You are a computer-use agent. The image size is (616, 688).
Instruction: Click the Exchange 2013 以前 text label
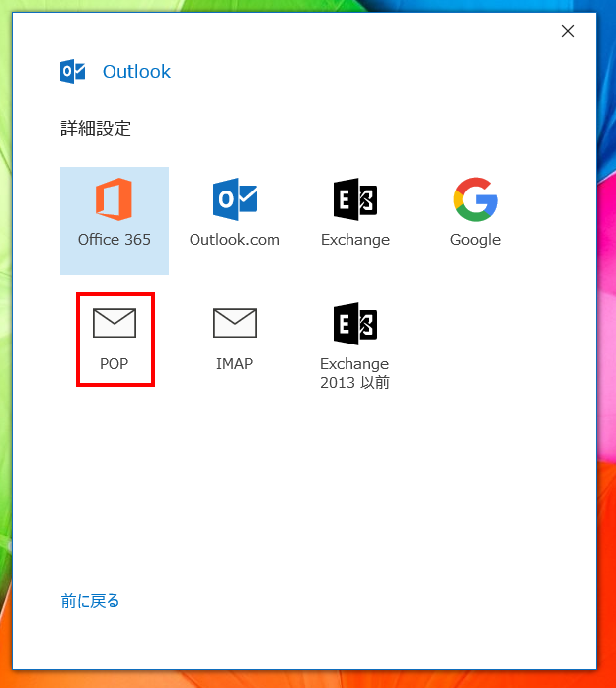point(354,373)
